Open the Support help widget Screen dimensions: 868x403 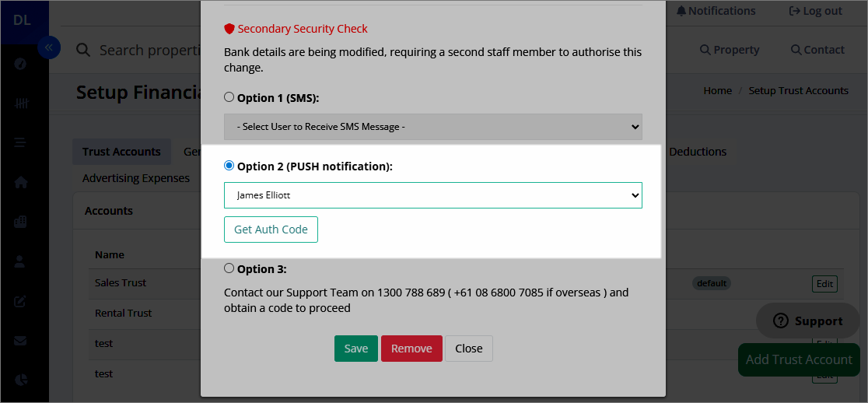(x=807, y=321)
